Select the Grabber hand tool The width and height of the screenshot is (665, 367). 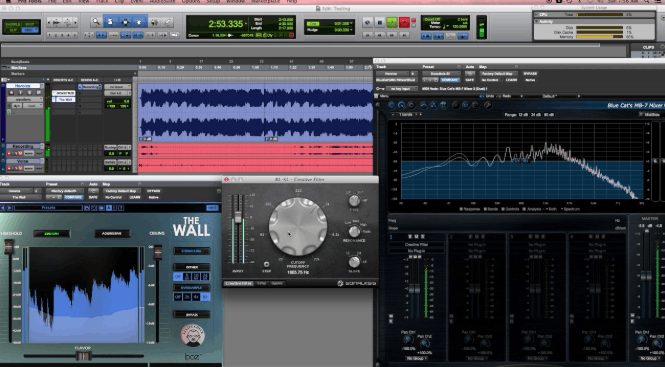coord(140,22)
